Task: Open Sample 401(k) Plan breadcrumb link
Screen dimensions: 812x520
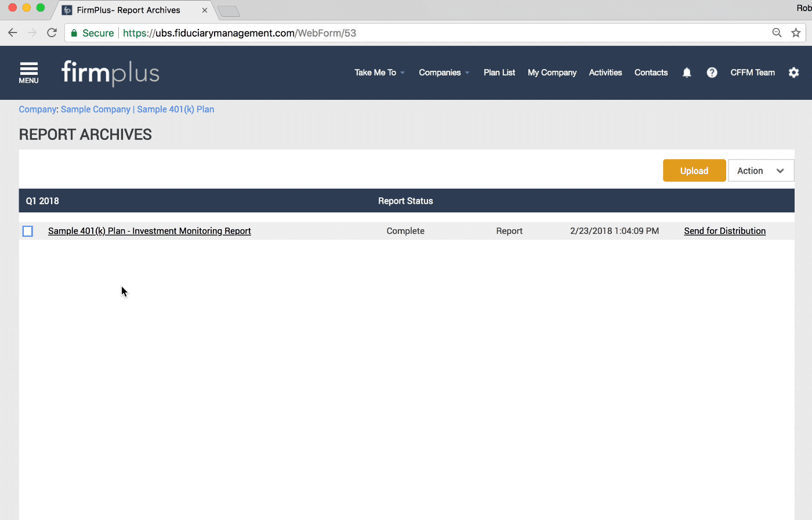Action: [176, 109]
